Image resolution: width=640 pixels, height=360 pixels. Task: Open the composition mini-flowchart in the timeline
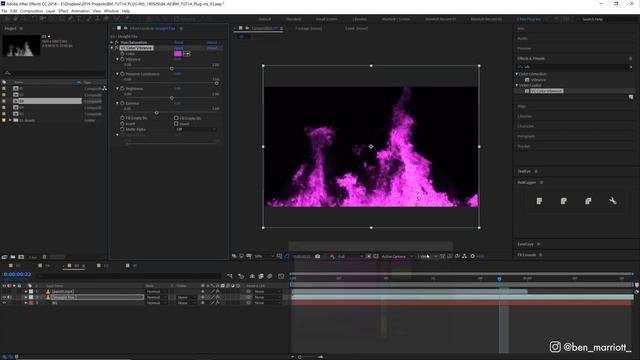[x=230, y=276]
